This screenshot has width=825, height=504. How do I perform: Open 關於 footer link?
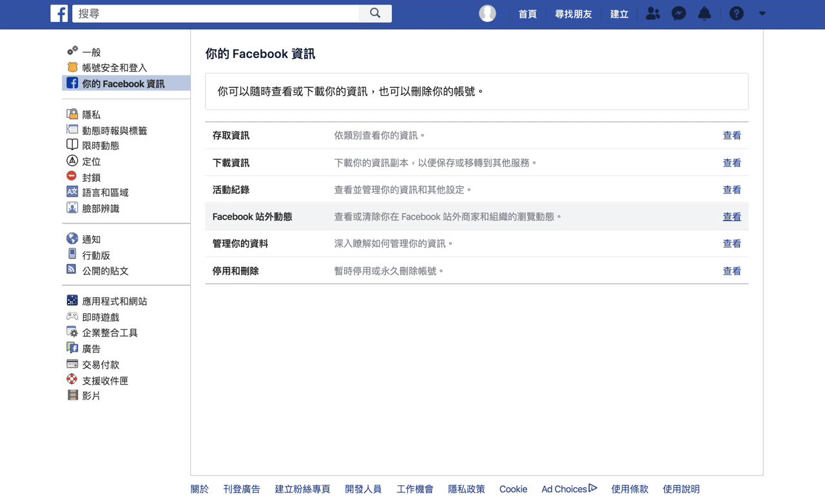pos(200,489)
